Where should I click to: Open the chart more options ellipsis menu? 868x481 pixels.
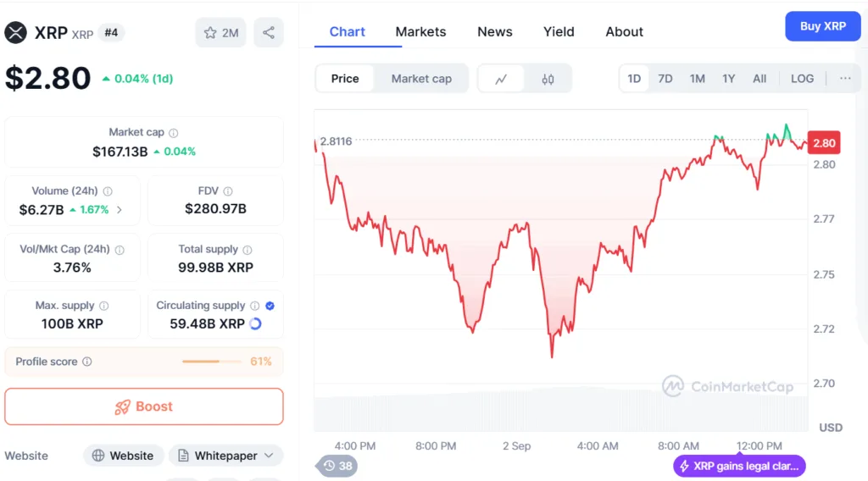tap(845, 79)
